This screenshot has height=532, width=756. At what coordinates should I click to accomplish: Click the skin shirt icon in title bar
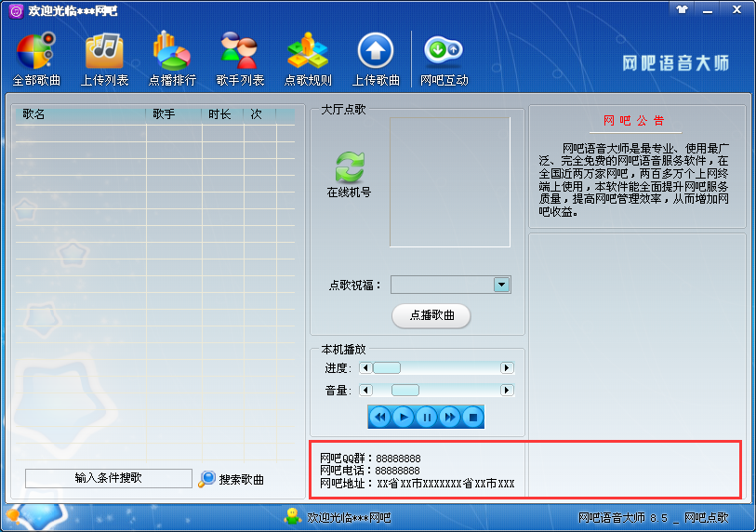coord(682,9)
